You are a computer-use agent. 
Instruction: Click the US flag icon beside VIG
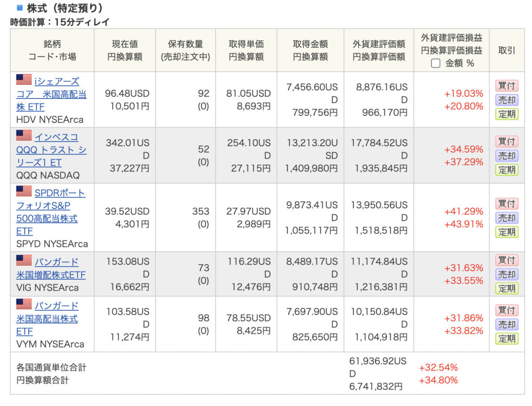pos(24,260)
